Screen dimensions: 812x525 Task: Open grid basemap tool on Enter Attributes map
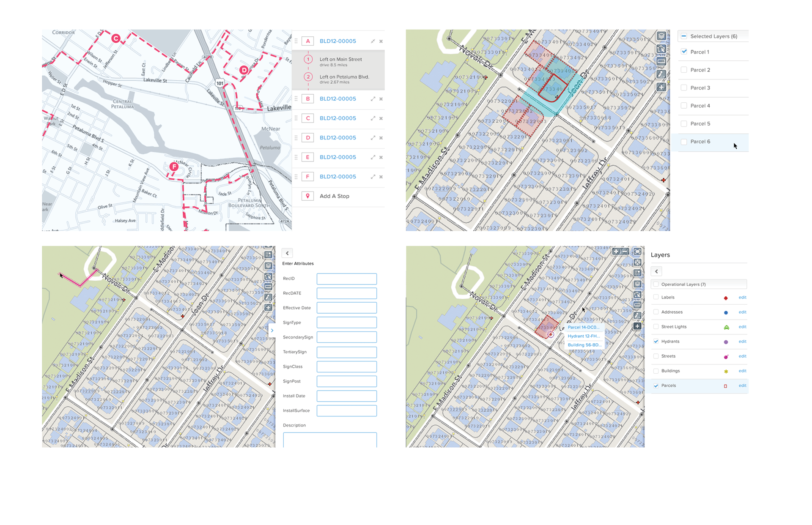pos(268,255)
